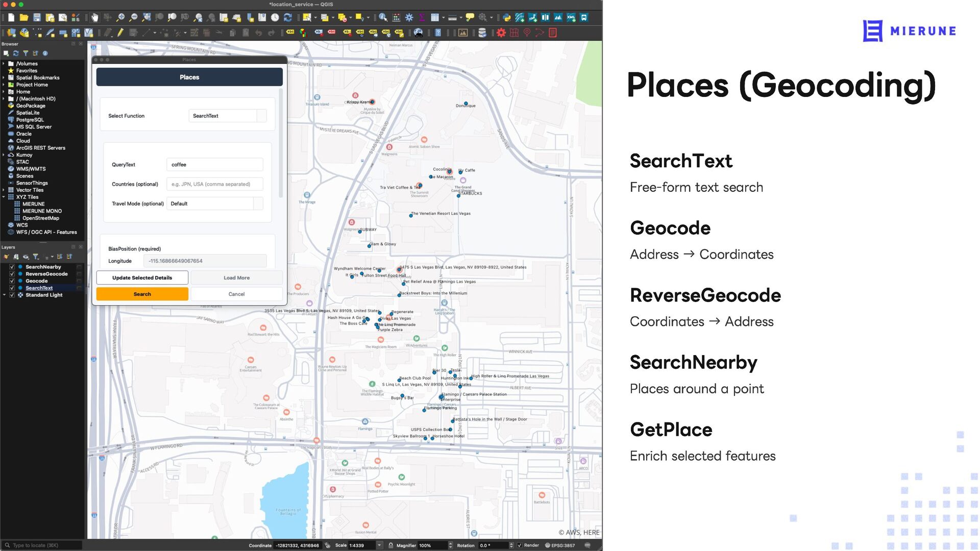The image size is (980, 551).
Task: Click the Zoom Full extent icon
Action: 146,17
